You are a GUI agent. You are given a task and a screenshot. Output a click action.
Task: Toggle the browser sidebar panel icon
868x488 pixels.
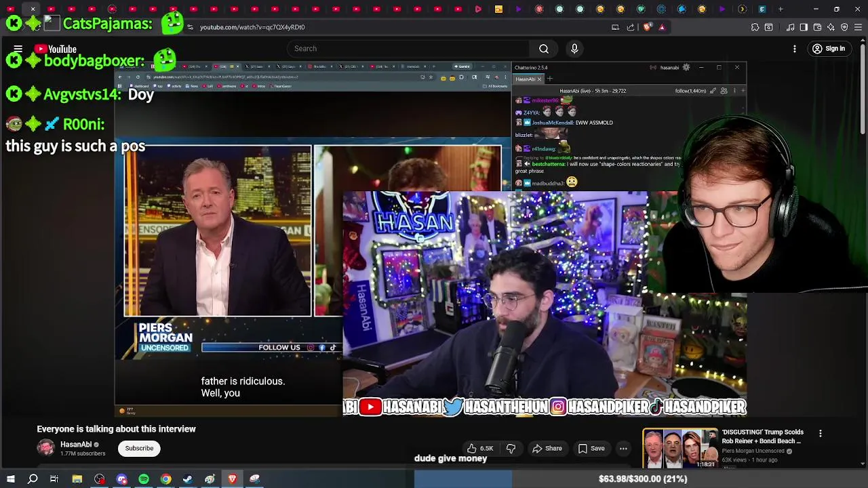(804, 27)
